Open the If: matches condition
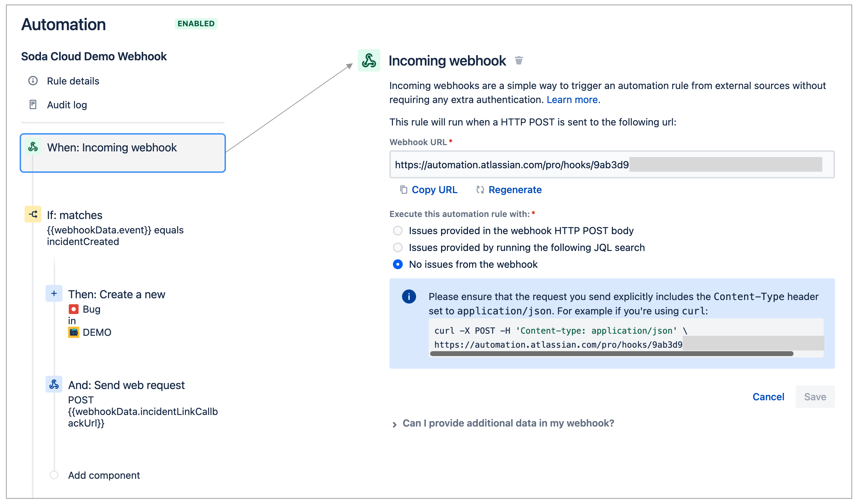Screen dimensions: 856x504 tap(75, 215)
